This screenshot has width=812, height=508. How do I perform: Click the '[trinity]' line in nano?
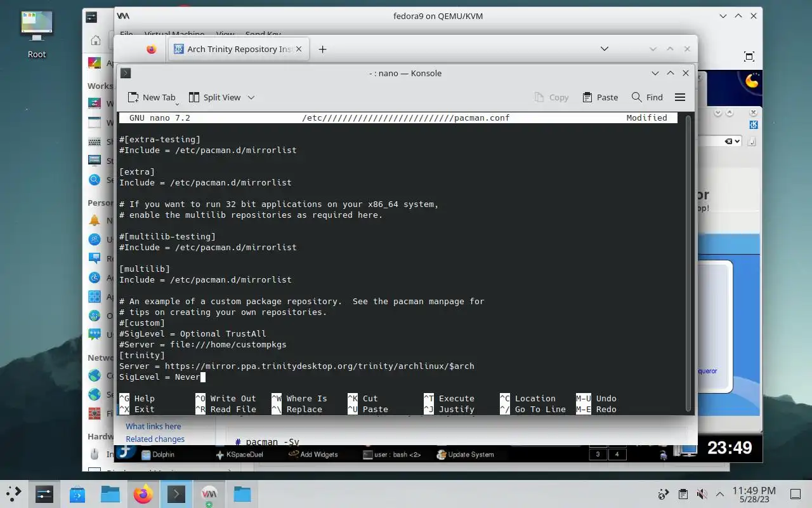142,355
